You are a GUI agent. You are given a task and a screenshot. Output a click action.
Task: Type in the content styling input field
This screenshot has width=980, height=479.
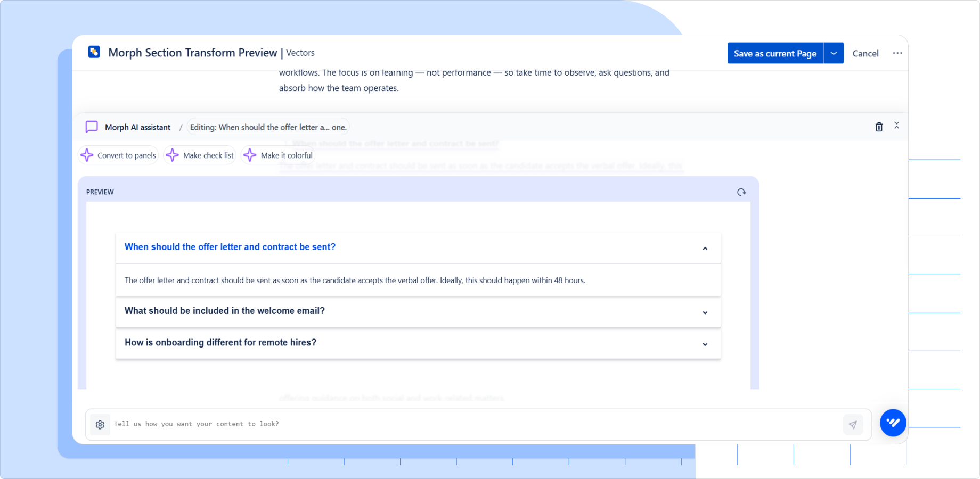tap(373, 424)
